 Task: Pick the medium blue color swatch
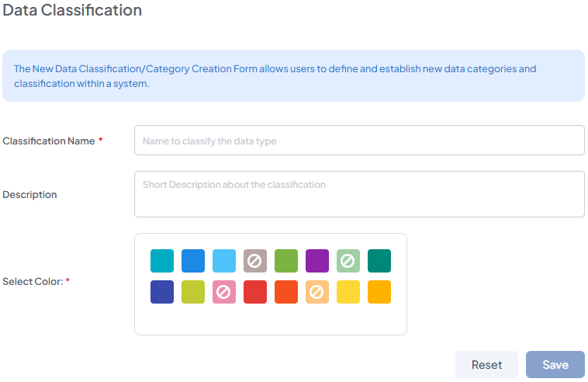(193, 261)
